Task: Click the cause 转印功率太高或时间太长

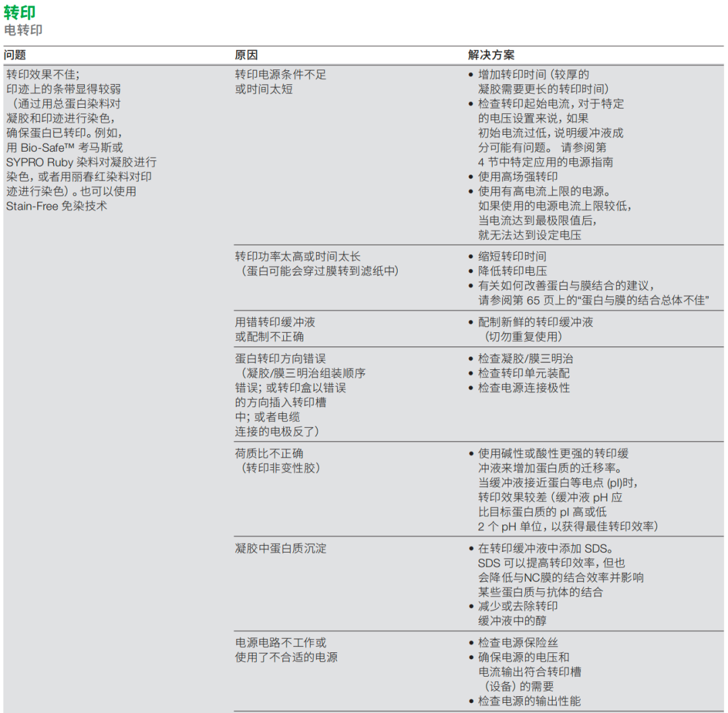Action: coord(298,257)
